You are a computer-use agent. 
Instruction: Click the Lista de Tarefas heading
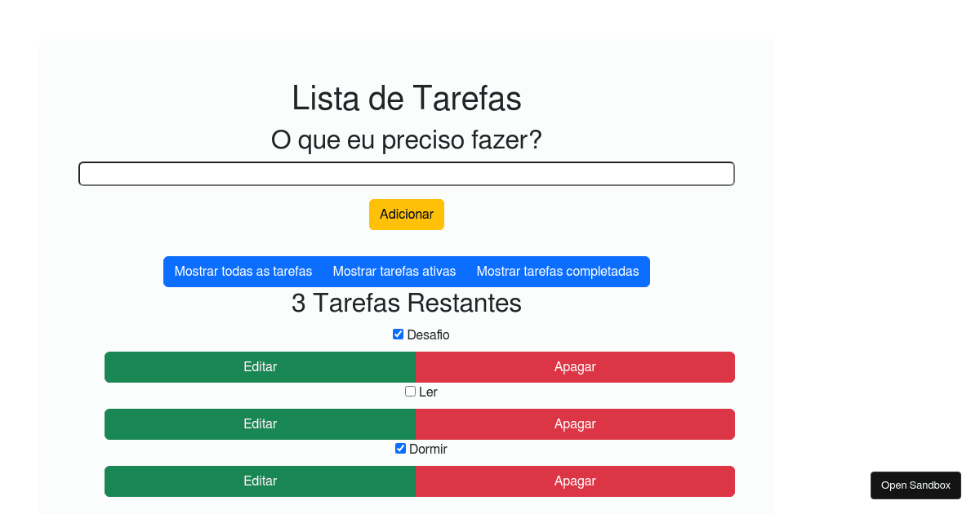point(406,98)
